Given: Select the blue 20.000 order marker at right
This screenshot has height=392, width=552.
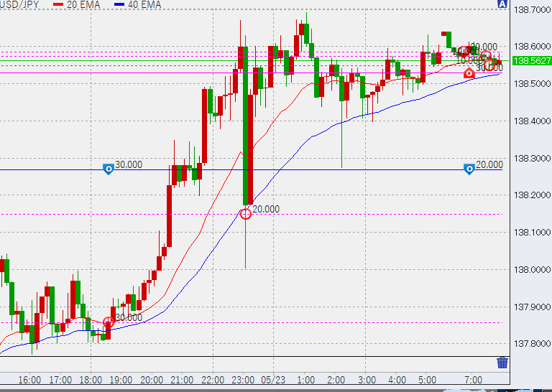Looking at the screenshot, I should click(469, 169).
